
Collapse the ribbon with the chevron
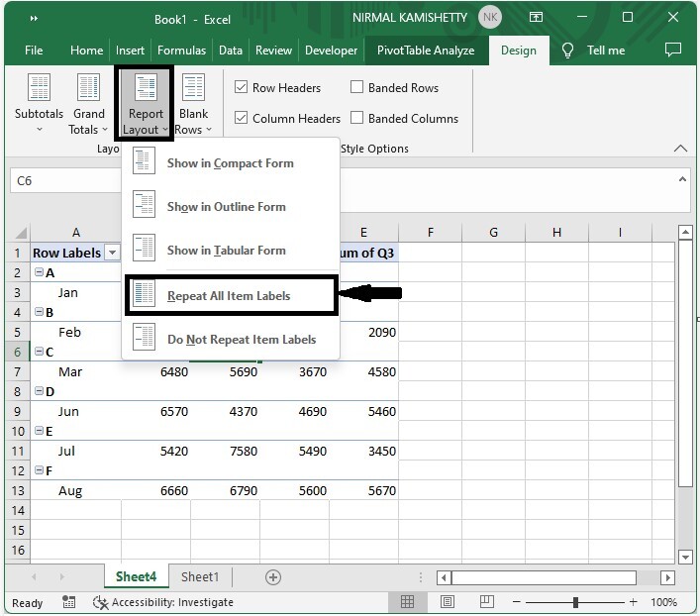click(680, 149)
